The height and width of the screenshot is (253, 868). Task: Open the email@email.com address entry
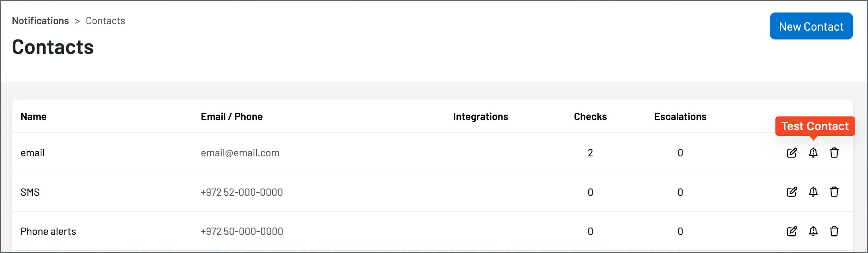[x=240, y=153]
